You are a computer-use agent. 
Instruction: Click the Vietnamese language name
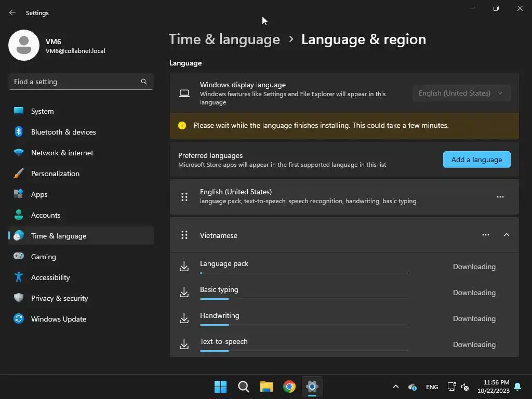[219, 235]
